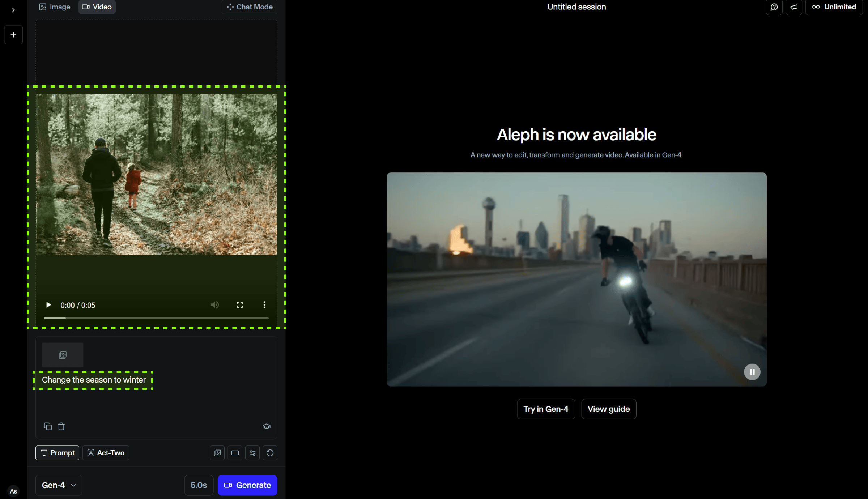Open the input video in fullscreen
The width and height of the screenshot is (868, 499).
point(239,305)
